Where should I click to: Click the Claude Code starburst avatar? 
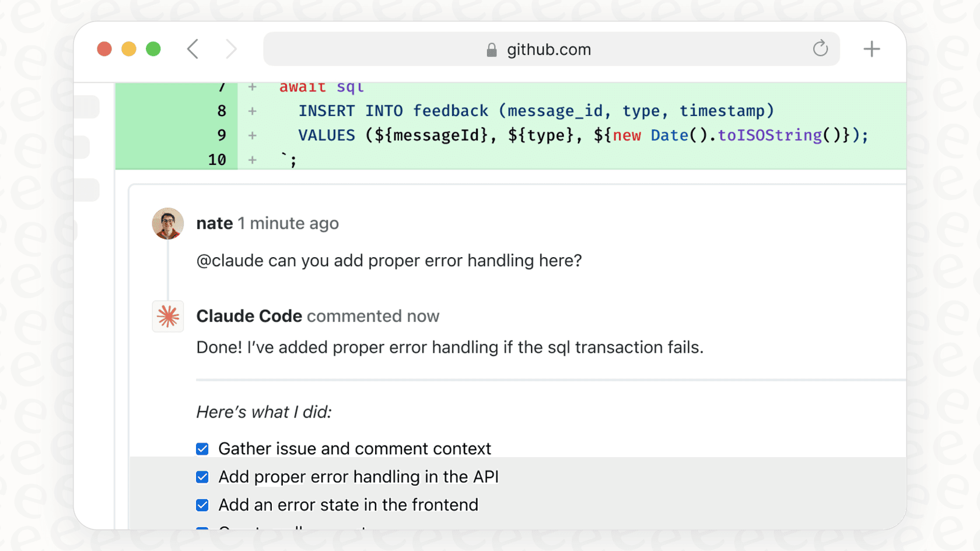tap(168, 317)
